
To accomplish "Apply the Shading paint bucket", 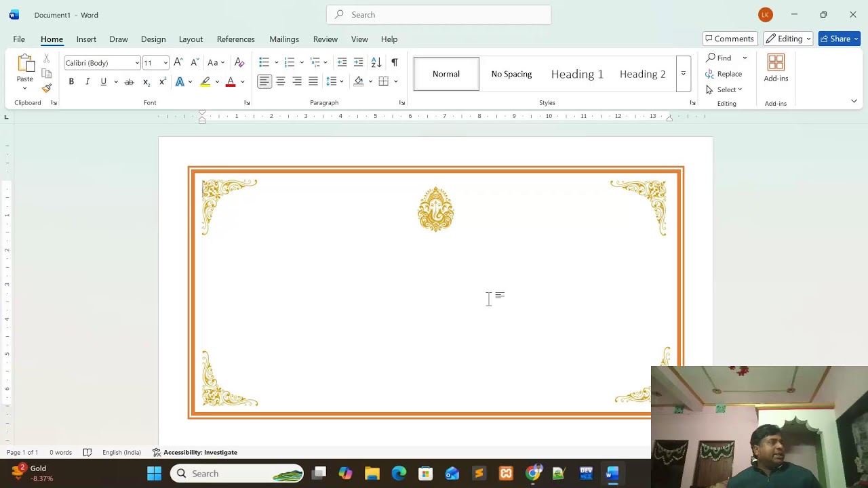I will tap(359, 81).
